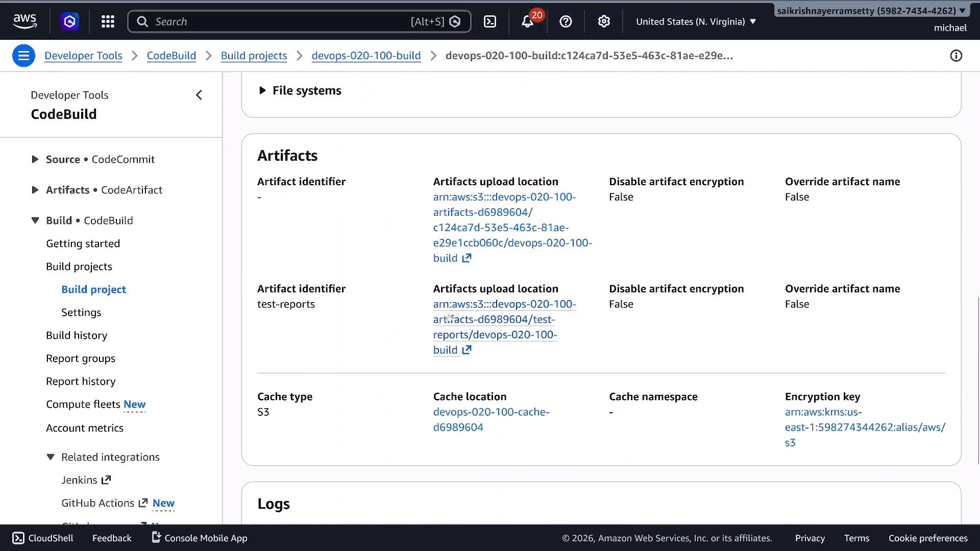Image resolution: width=980 pixels, height=551 pixels.
Task: Open external link icon after test-reports build
Action: coord(467,350)
